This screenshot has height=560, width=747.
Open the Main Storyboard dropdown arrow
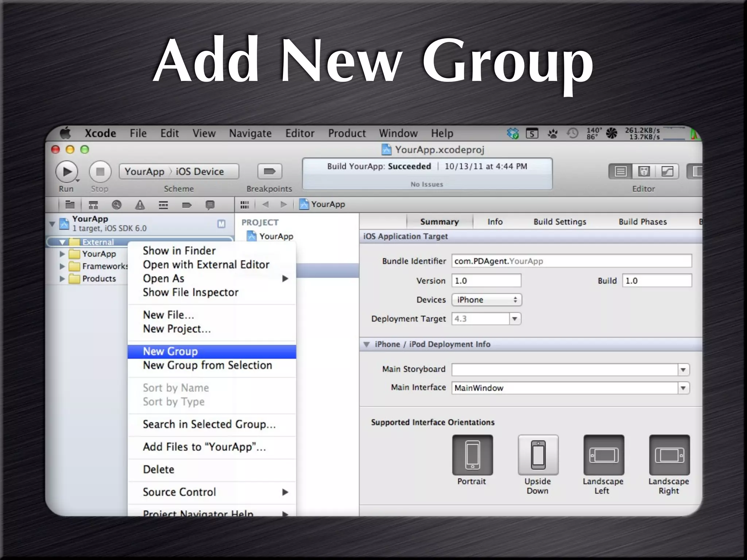pos(684,370)
